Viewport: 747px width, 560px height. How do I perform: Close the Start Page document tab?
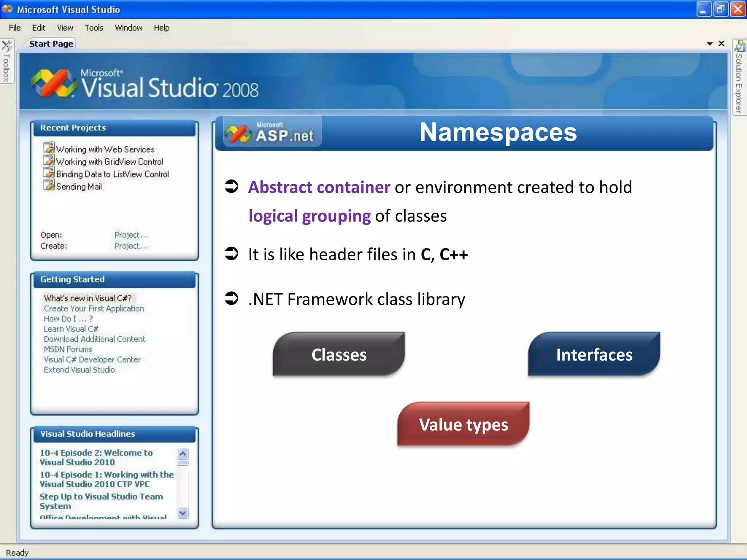[721, 44]
